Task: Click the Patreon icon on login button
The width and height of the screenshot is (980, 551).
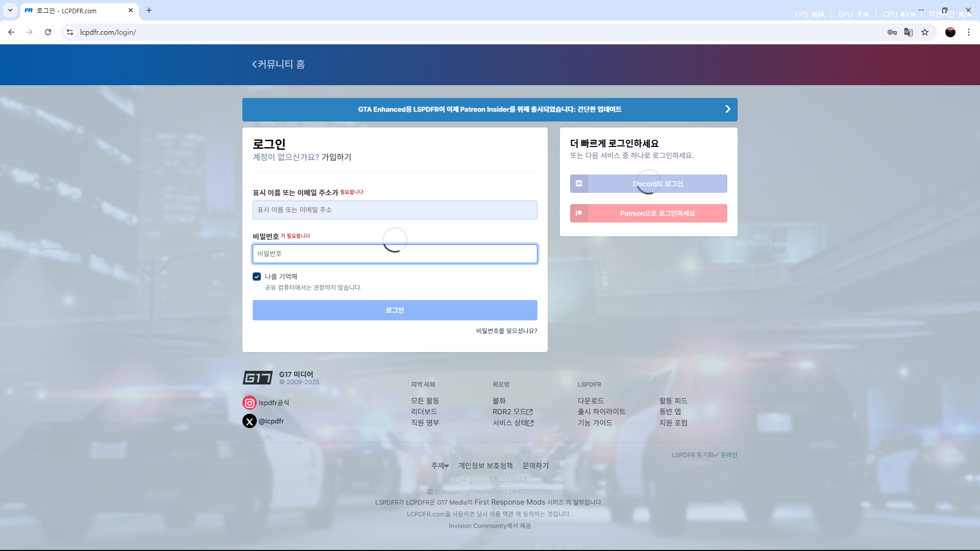Action: coord(579,213)
